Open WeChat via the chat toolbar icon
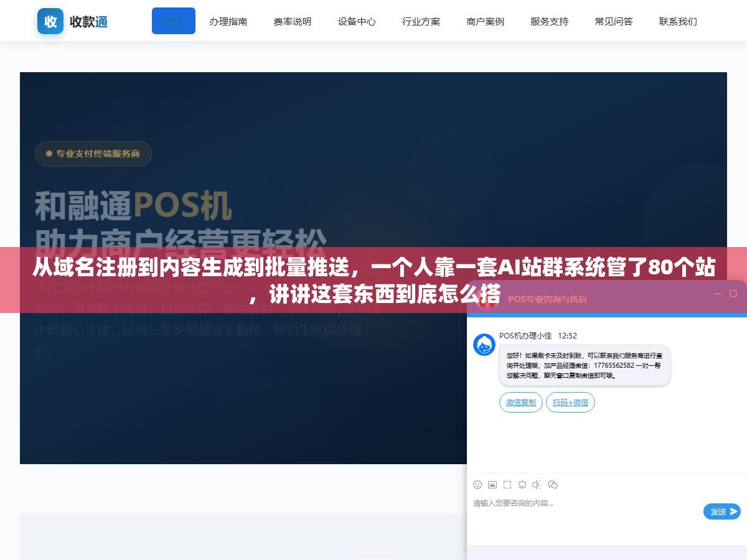Viewport: 747px width, 560px height. (x=553, y=485)
